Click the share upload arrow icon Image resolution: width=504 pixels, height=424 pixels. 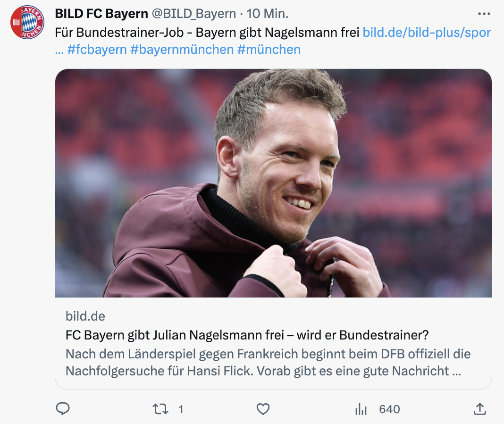[479, 409]
